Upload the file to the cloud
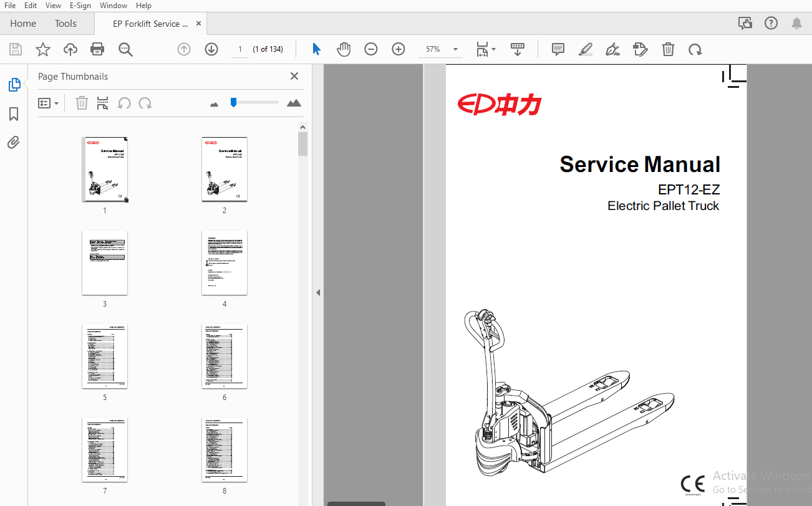Image resolution: width=812 pixels, height=506 pixels. pyautogui.click(x=70, y=49)
